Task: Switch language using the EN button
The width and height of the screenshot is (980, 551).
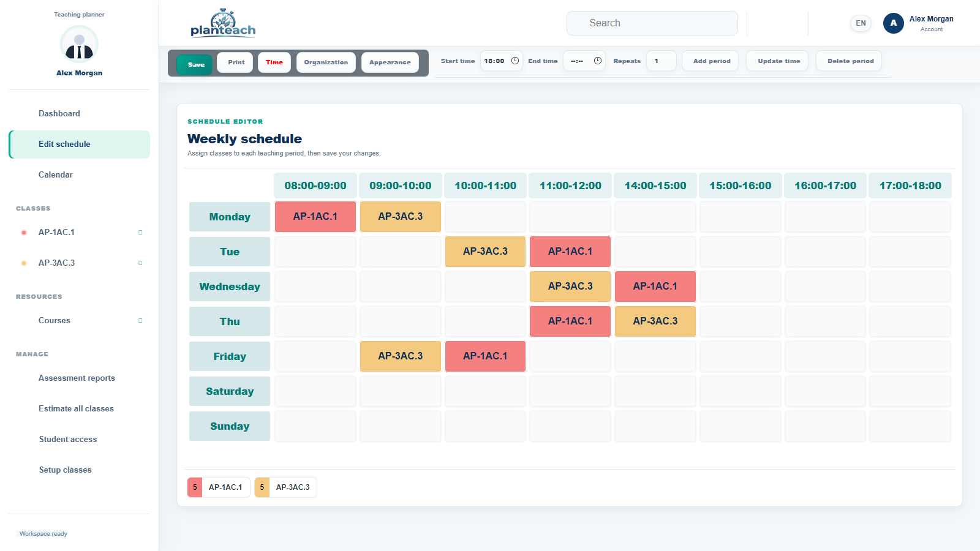Action: [x=861, y=23]
